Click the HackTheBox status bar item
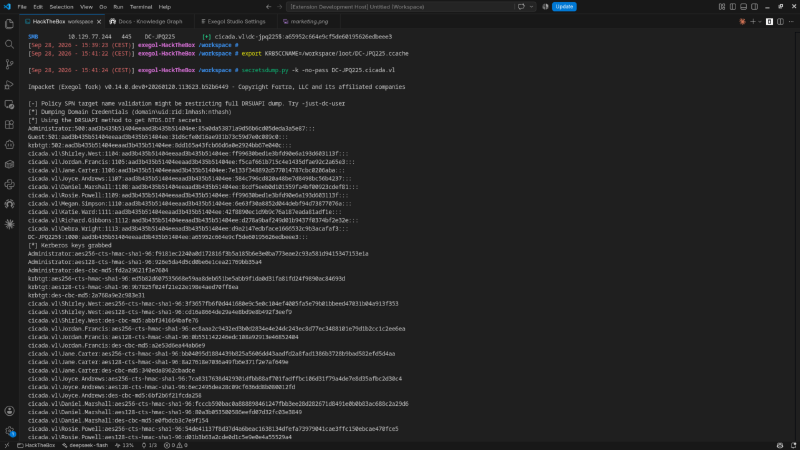800x450 pixels. pyautogui.click(x=36, y=445)
